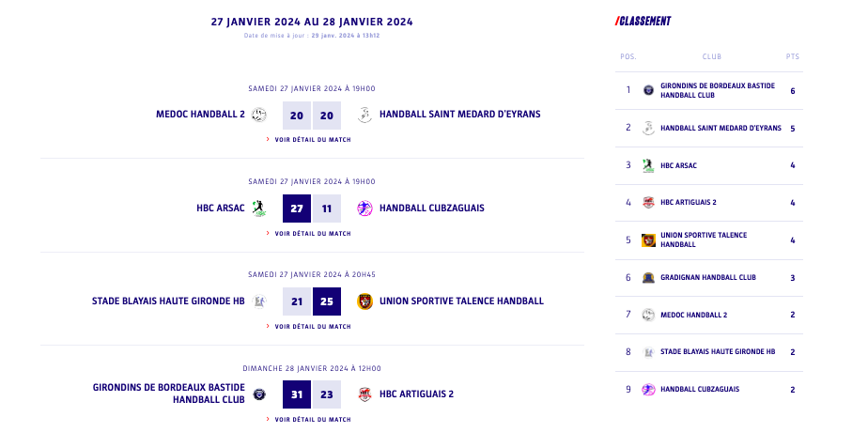Click Handball Saint Medard d'Eyrans match logo
868x448 pixels.
[364, 115]
